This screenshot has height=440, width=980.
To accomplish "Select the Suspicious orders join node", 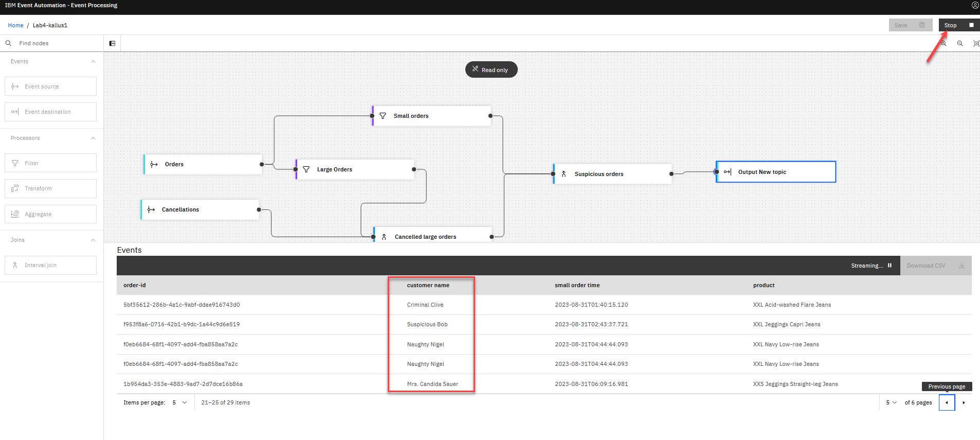I will coord(612,174).
